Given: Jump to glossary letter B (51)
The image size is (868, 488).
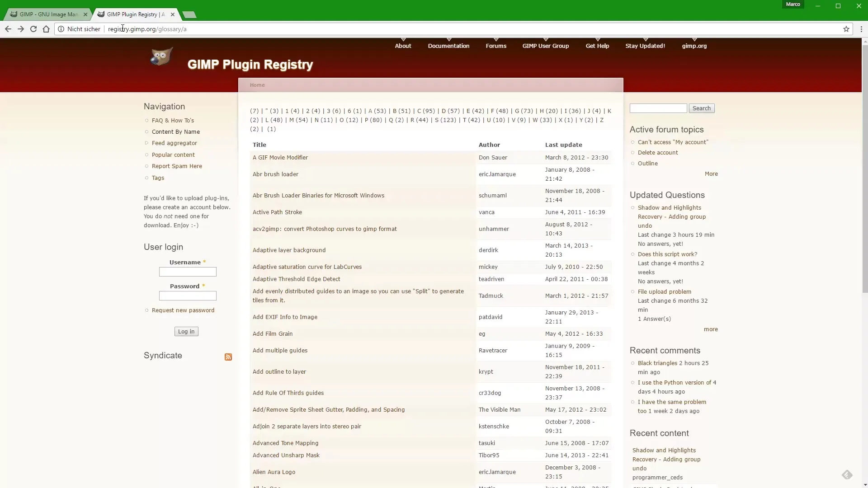Looking at the screenshot, I should click(401, 111).
